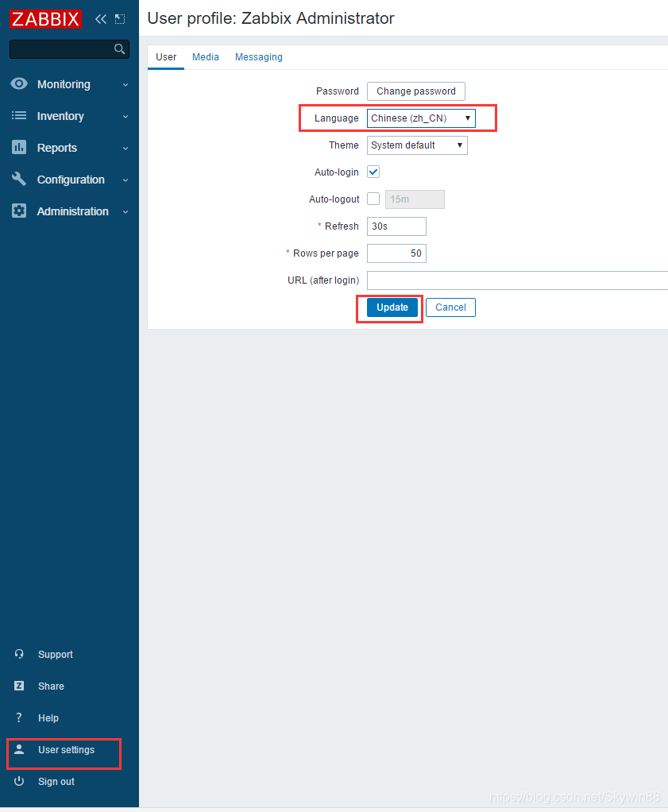Collapse the sidebar with the double-arrow icon
This screenshot has width=668, height=812.
click(x=100, y=19)
